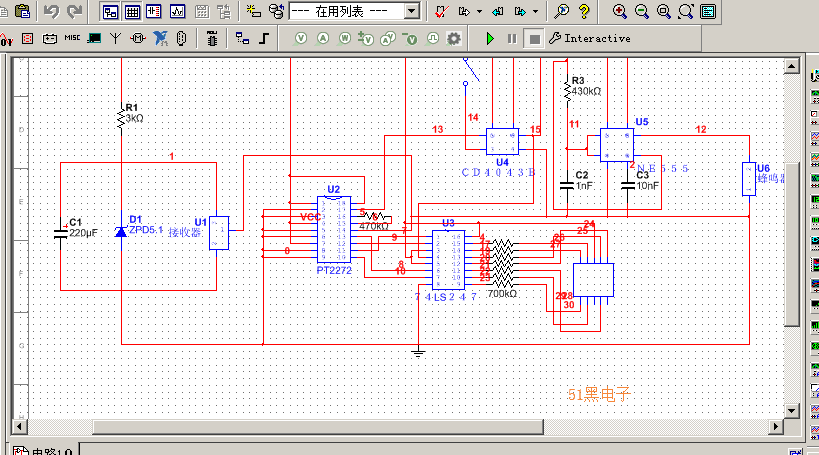Open the Grapher view

[x=177, y=11]
